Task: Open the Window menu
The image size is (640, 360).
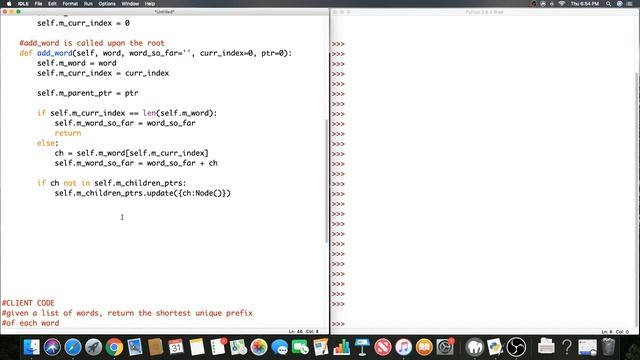Action: coord(130,4)
